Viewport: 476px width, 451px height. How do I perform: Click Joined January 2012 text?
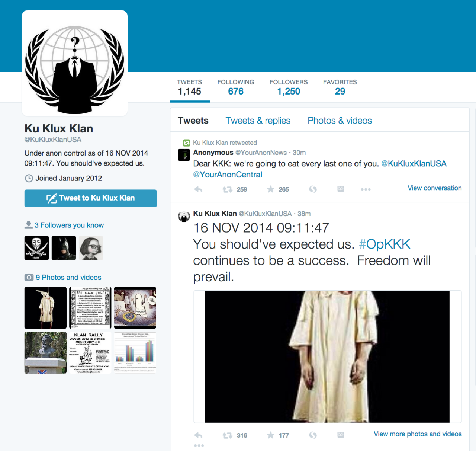pyautogui.click(x=68, y=178)
